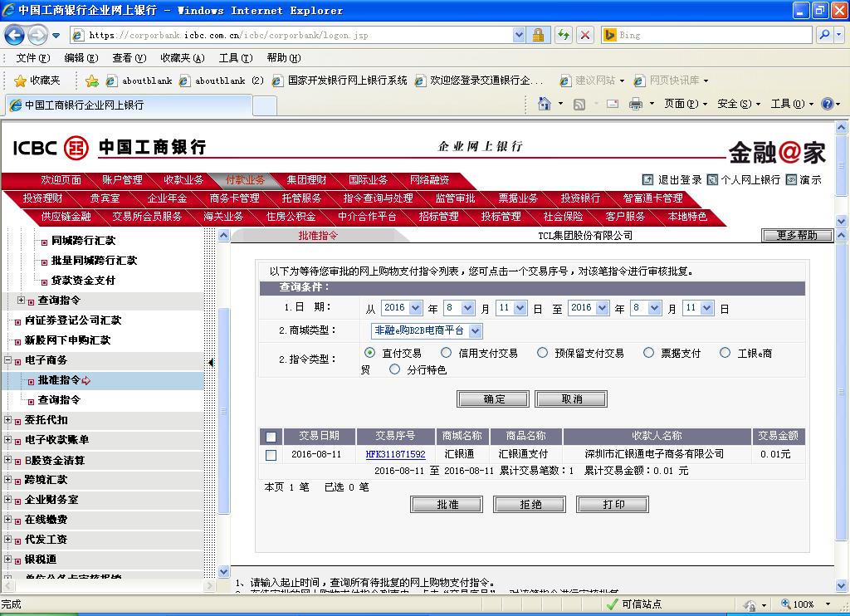Viewport: 850px width, 616px height.
Task: Click the Bing search magnifier icon
Action: [824, 35]
